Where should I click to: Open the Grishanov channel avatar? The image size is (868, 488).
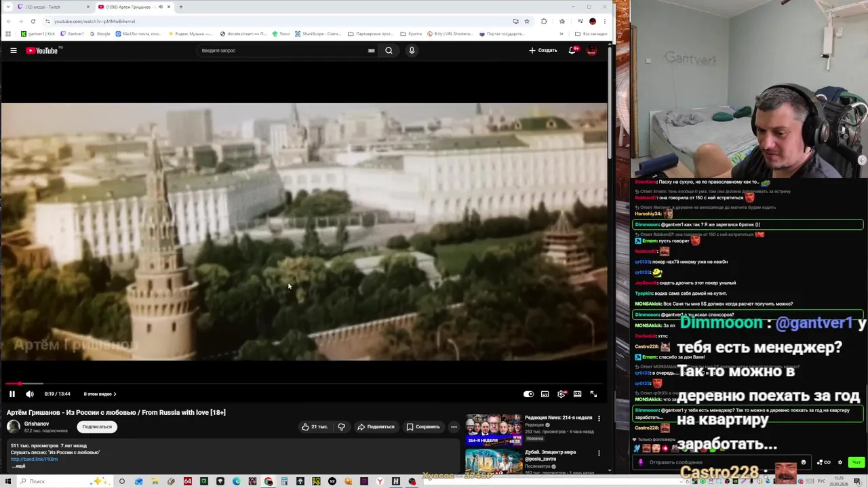14,426
